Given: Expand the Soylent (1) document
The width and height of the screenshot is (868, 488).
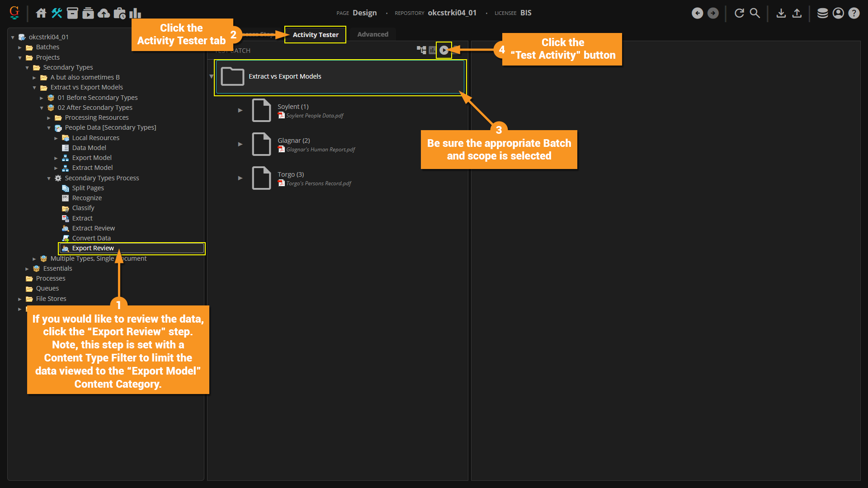Looking at the screenshot, I should (240, 110).
